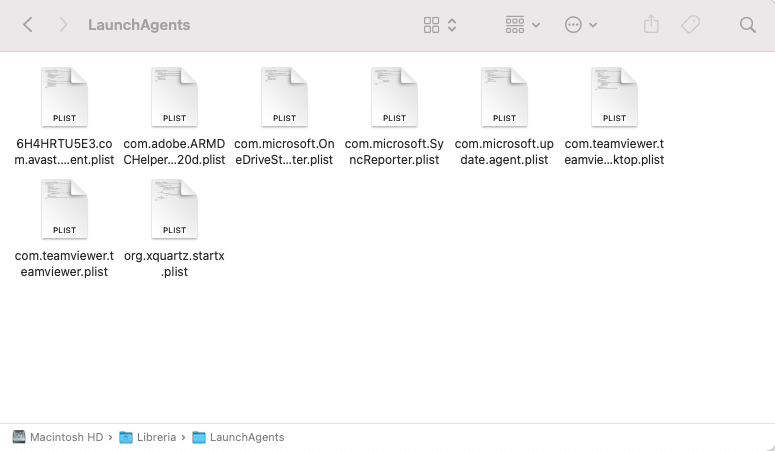This screenshot has height=451, width=775.
Task: Select com.microsoft.SyncReporter.plist file icon
Action: [394, 97]
